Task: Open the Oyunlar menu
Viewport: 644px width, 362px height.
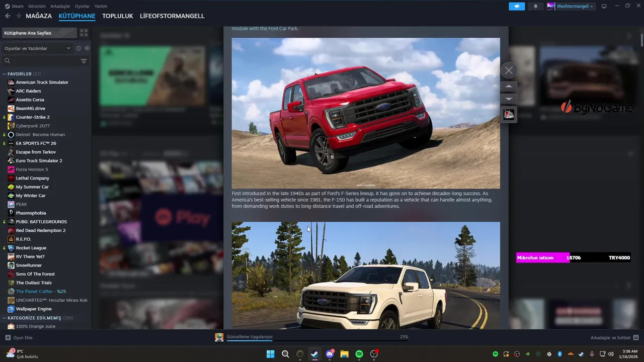Action: pos(82,6)
